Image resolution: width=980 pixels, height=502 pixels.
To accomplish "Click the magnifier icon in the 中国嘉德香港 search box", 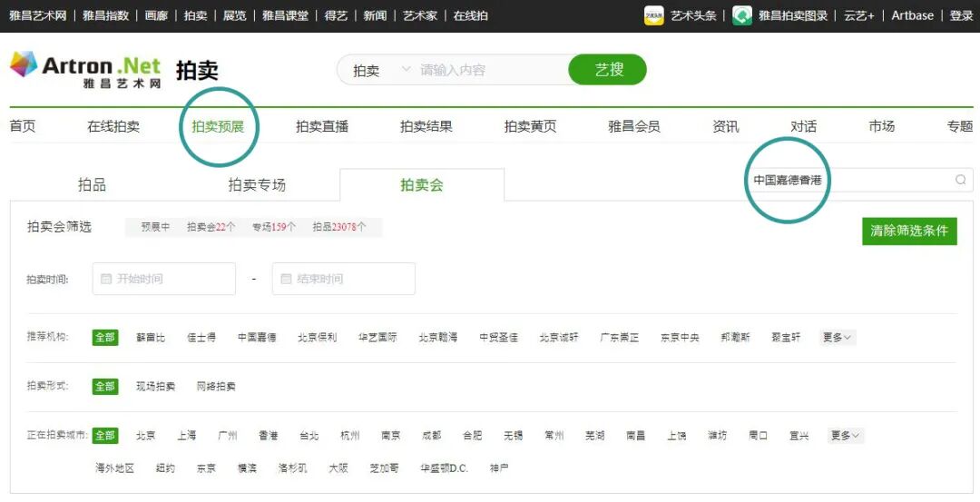I will 961,180.
